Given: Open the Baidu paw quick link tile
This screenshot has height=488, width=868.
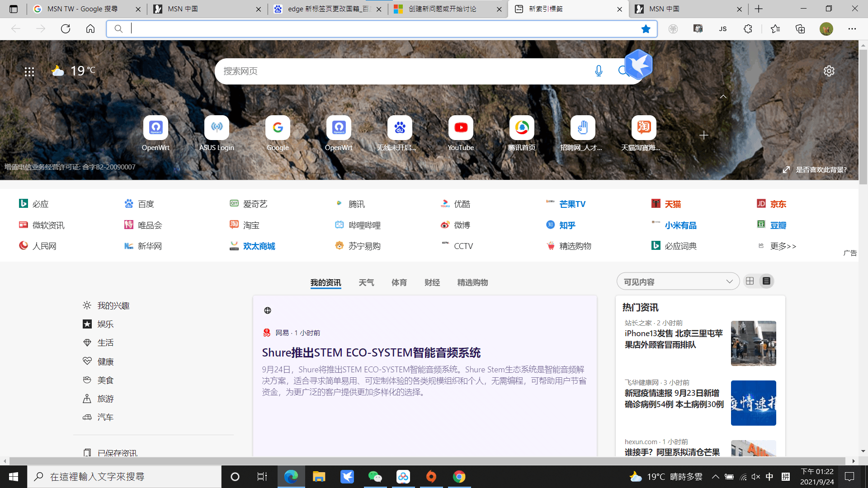Looking at the screenshot, I should click(x=400, y=133).
